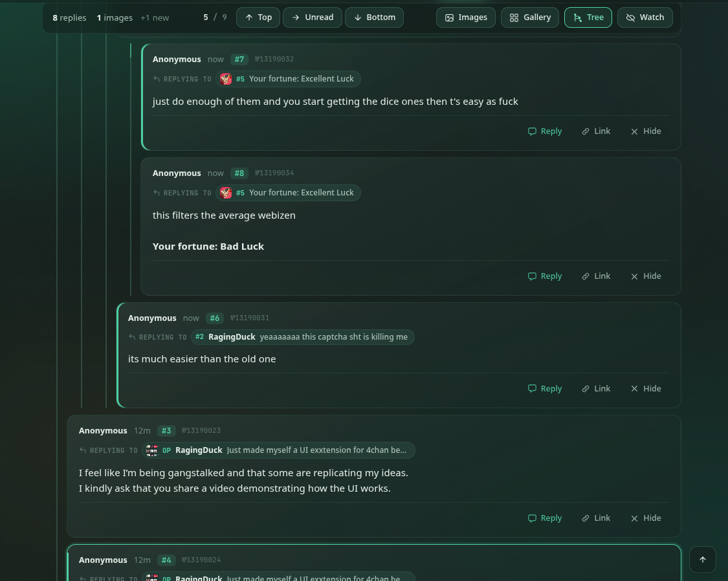Hide post #3
The image size is (728, 581).
[x=646, y=518]
